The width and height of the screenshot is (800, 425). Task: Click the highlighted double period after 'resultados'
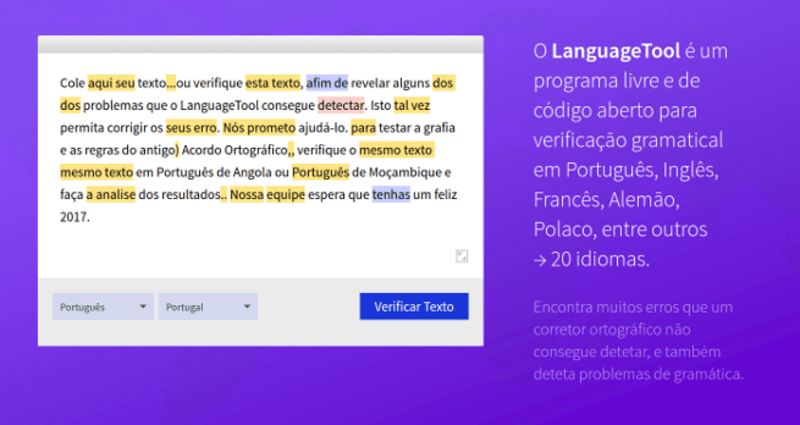[x=223, y=196]
